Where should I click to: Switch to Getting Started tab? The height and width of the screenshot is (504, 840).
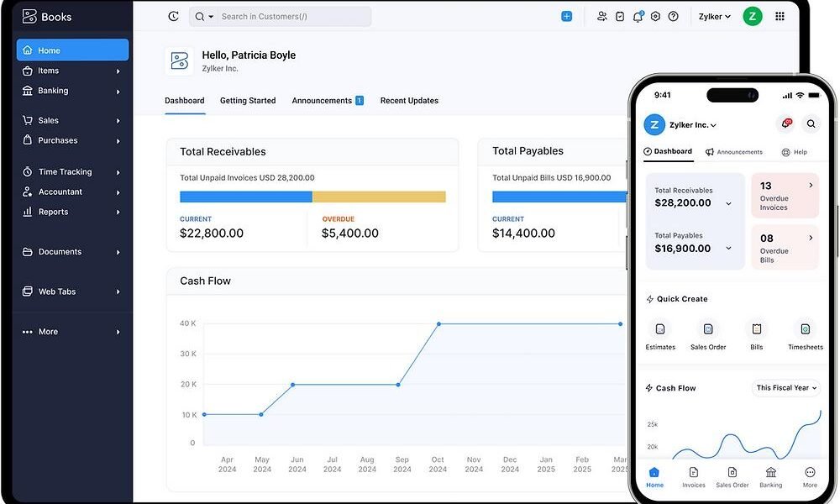[x=248, y=101]
